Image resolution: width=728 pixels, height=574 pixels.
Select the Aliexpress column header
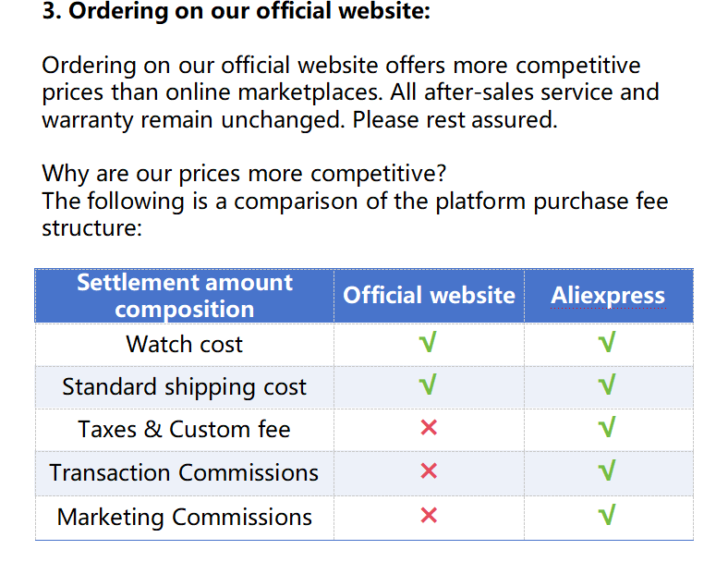coord(608,296)
